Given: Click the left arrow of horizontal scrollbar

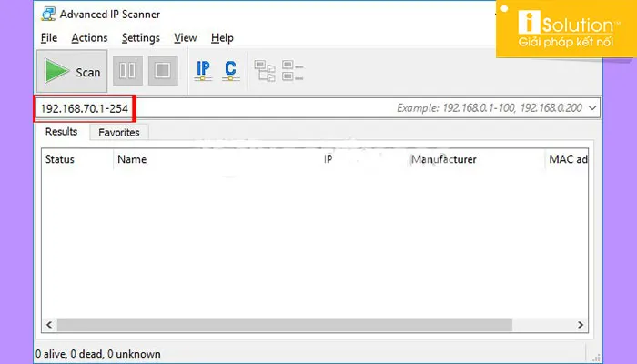Looking at the screenshot, I should point(49,325).
